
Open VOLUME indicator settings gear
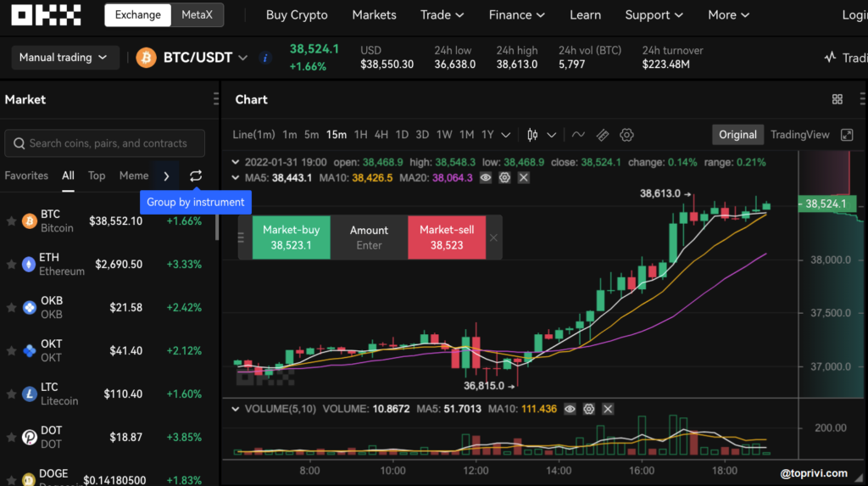click(x=588, y=409)
